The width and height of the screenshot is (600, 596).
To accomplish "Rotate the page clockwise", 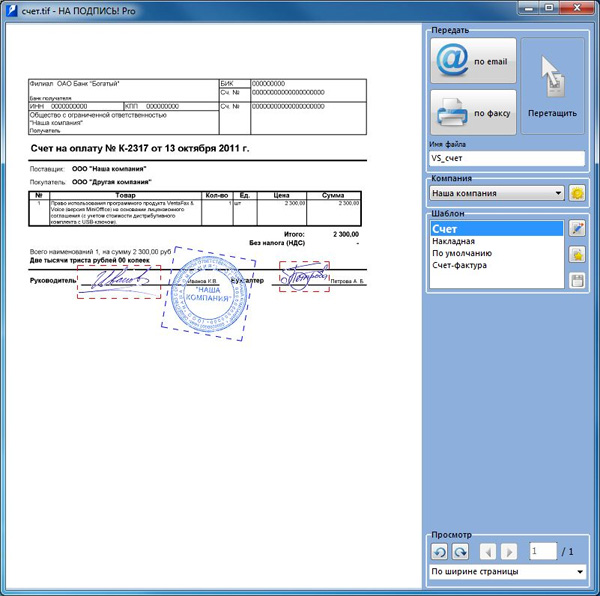I will pos(460,551).
